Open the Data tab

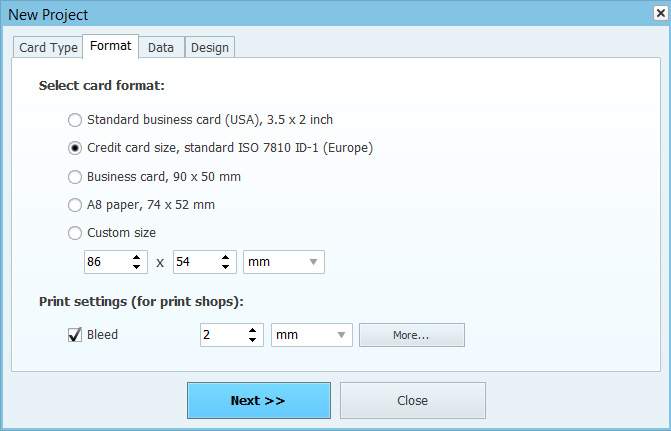[x=161, y=48]
